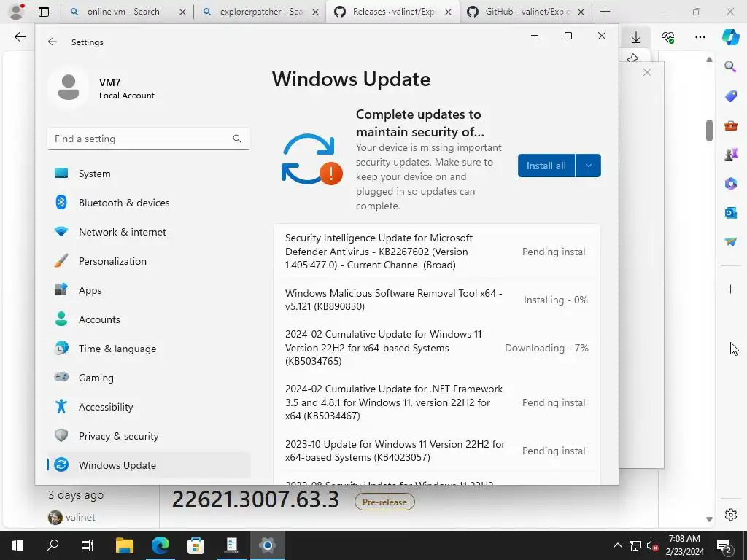
Task: Open Edge browser essentials heart icon
Action: point(668,37)
